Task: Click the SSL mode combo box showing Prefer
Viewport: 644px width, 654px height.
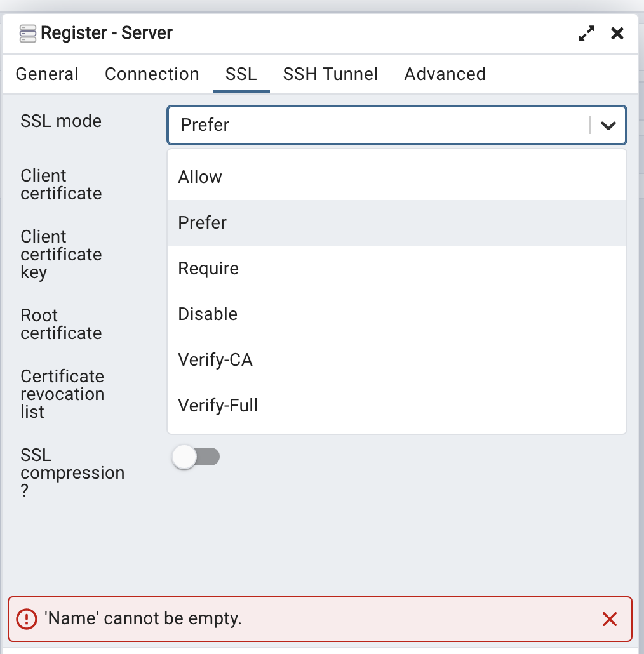Action: coord(397,125)
